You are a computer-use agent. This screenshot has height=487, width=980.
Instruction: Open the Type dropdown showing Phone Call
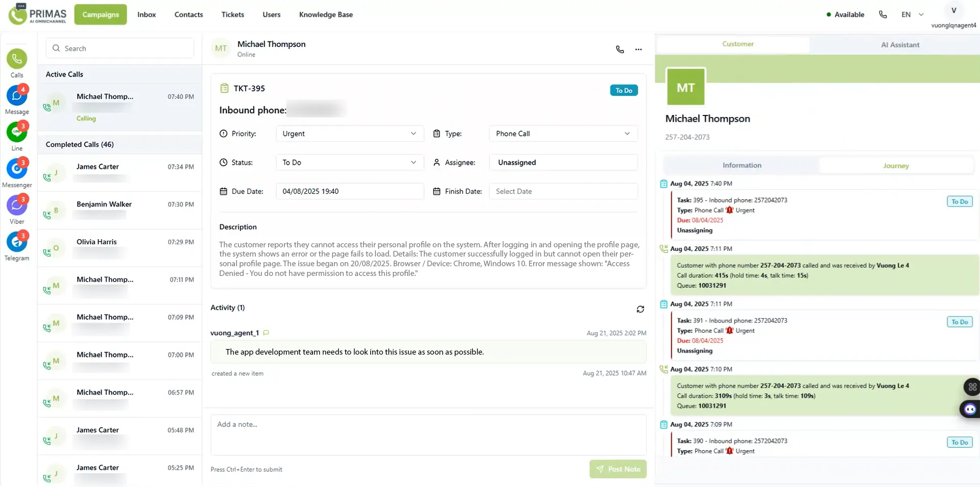pyautogui.click(x=563, y=134)
